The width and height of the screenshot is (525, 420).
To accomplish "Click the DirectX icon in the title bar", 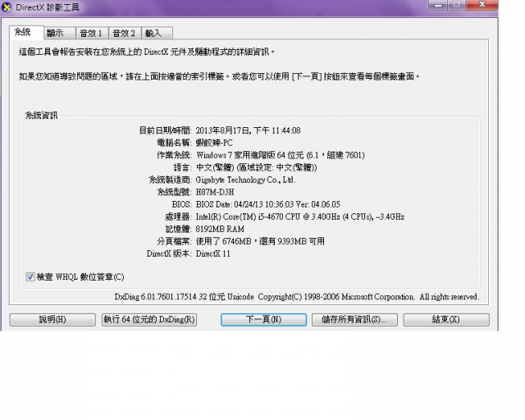I will (7, 7).
